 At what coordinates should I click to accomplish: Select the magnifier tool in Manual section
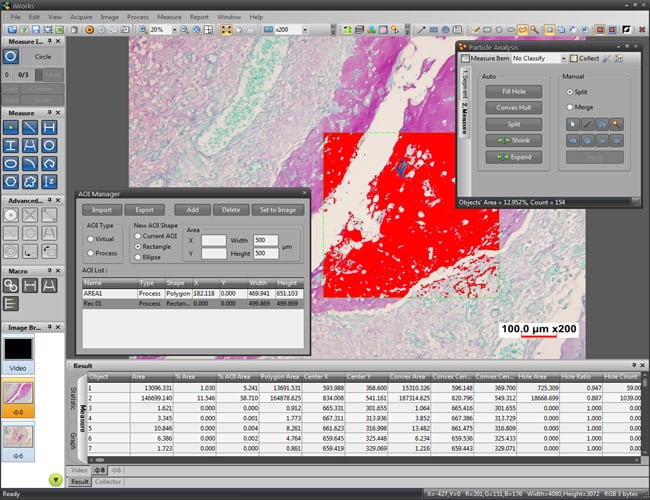tap(617, 124)
